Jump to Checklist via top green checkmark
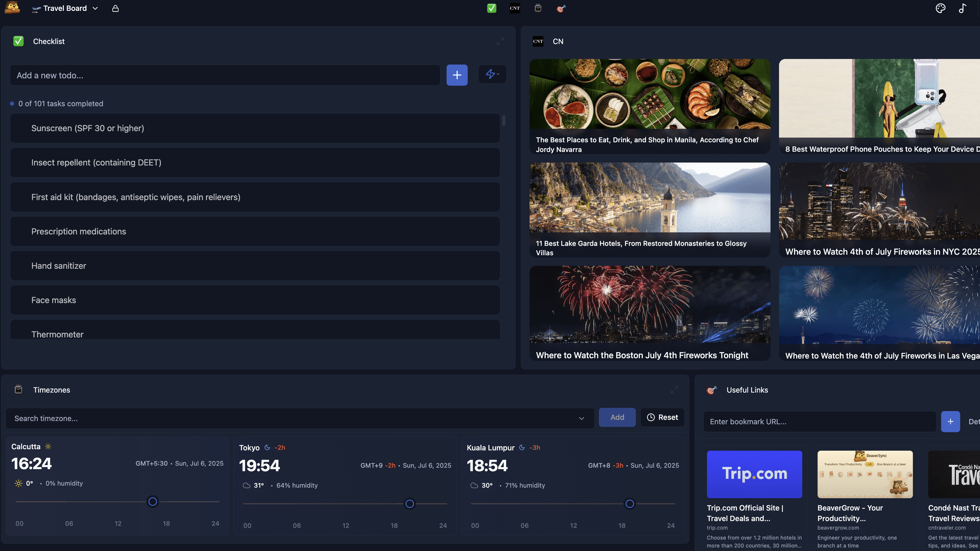980x551 pixels. 491,9
